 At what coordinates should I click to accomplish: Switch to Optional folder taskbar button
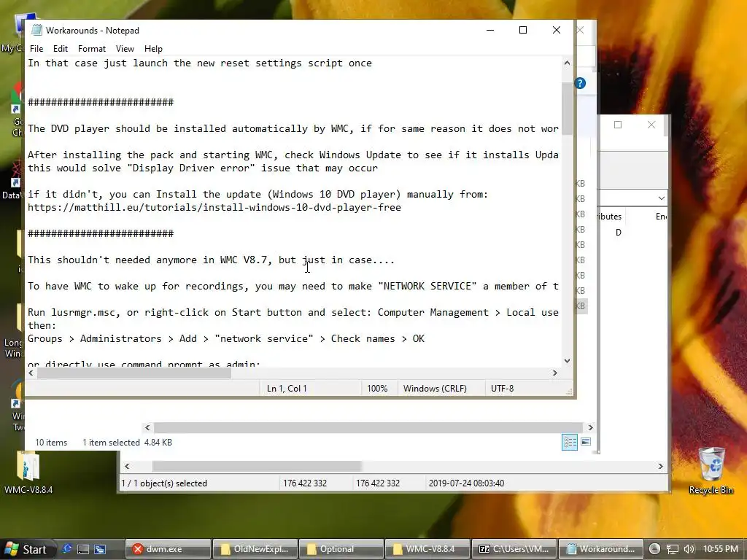click(x=341, y=549)
